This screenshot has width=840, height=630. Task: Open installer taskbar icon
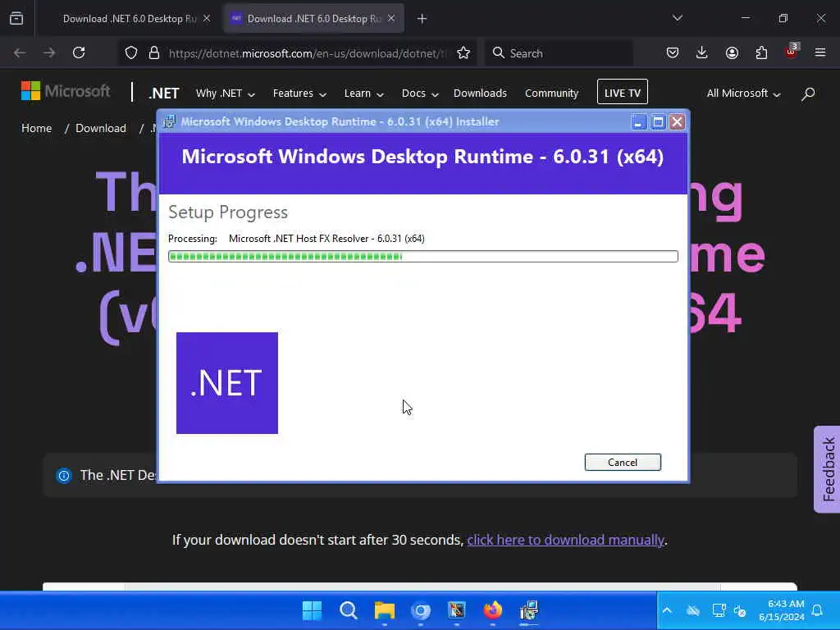coord(529,610)
